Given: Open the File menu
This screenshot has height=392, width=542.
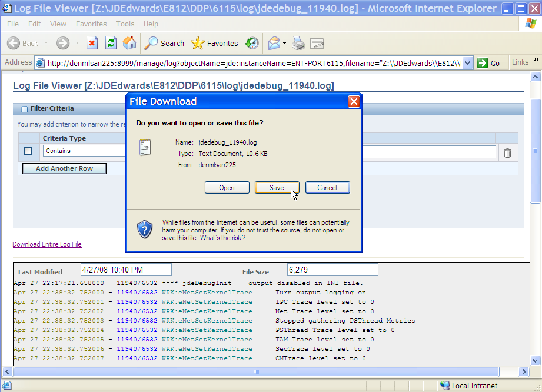Looking at the screenshot, I should tap(13, 24).
